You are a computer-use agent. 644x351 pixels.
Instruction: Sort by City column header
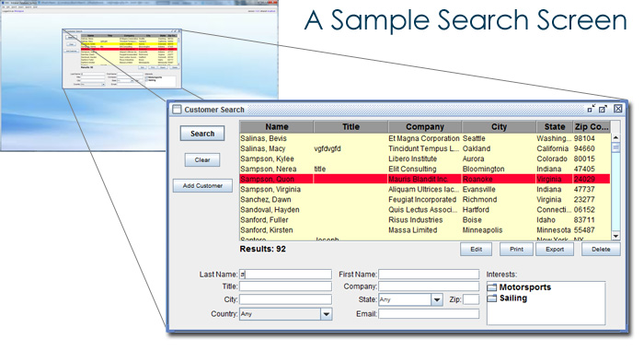coord(499,127)
